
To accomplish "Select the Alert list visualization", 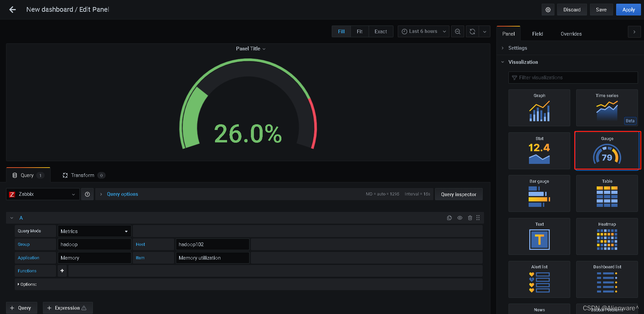I will point(539,279).
